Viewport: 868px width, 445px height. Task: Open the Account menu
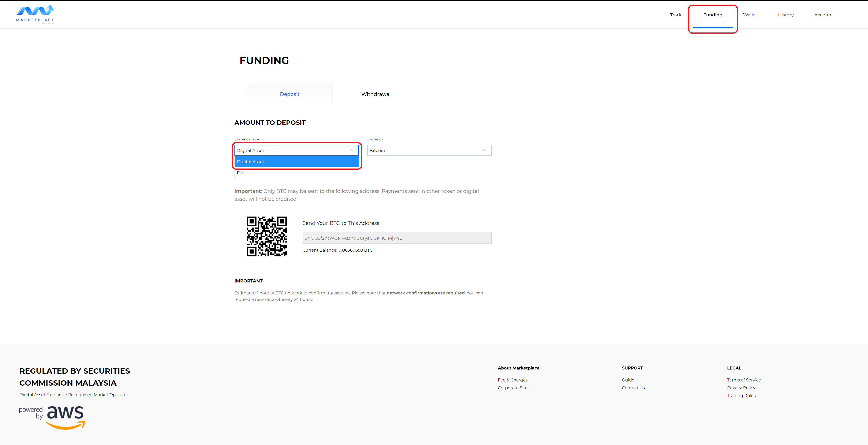(824, 15)
